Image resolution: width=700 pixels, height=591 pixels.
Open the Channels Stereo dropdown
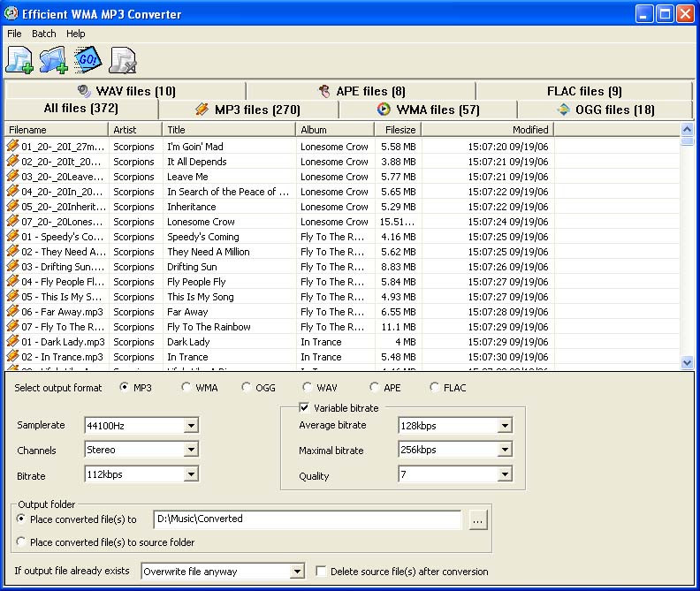[191, 450]
